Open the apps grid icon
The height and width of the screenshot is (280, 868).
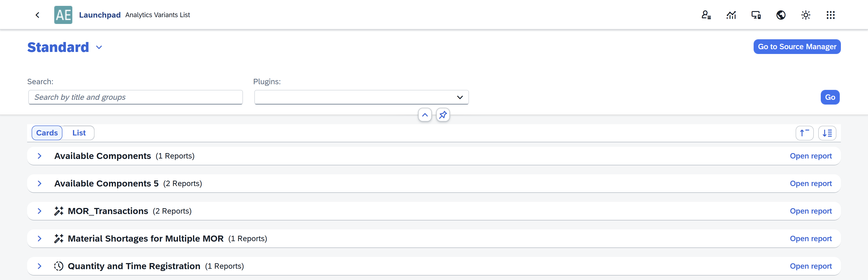[831, 15]
